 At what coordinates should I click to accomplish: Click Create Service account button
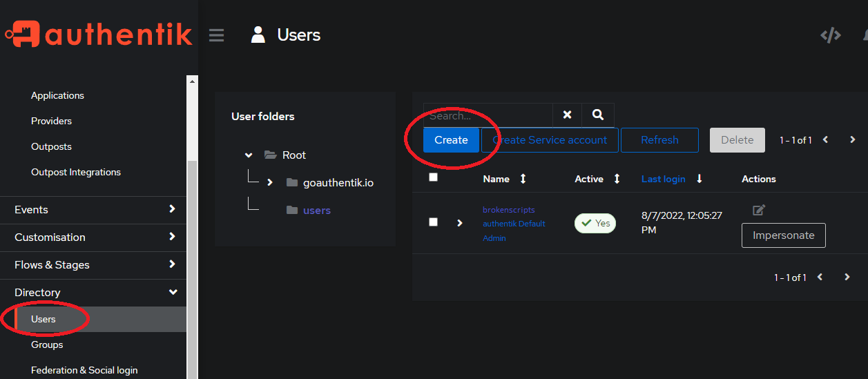[x=550, y=139]
